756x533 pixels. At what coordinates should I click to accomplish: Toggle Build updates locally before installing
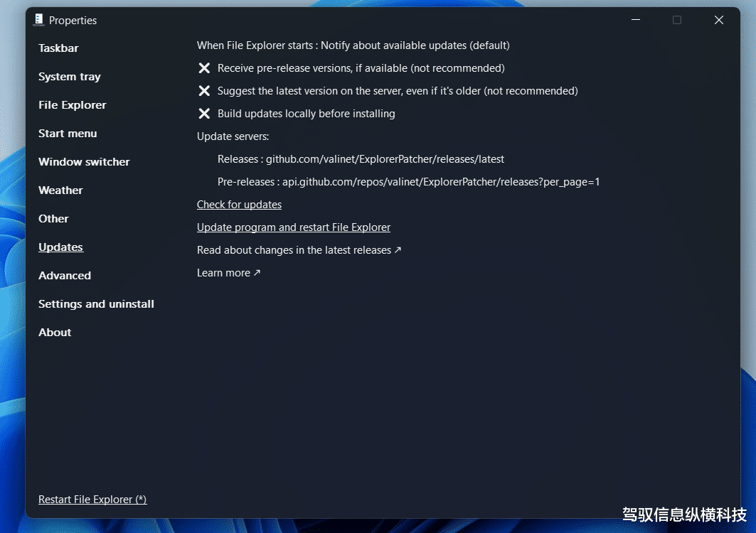(297, 114)
